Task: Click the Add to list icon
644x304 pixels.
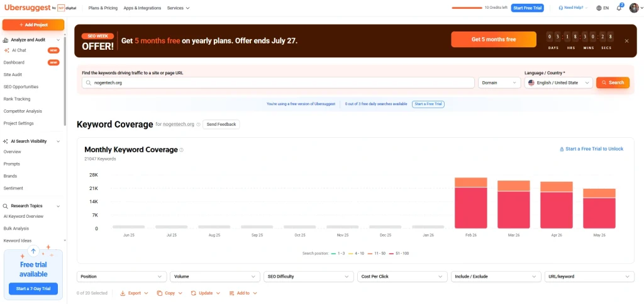Action: 231,293
